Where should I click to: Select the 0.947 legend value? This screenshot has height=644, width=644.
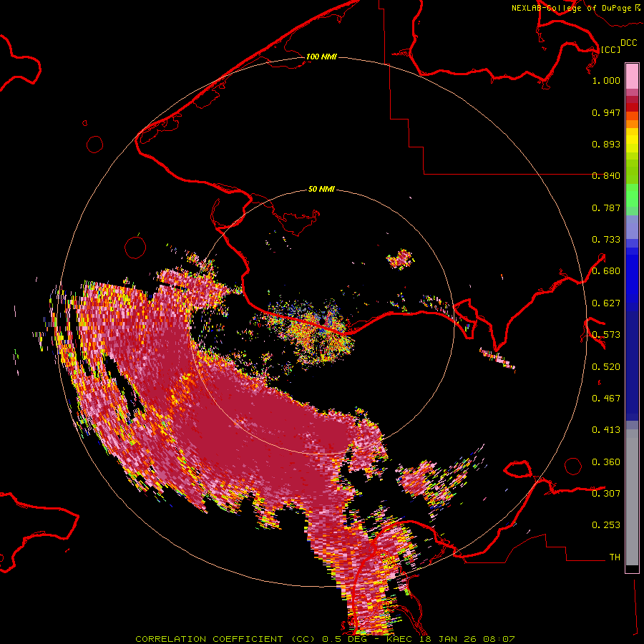[606, 112]
